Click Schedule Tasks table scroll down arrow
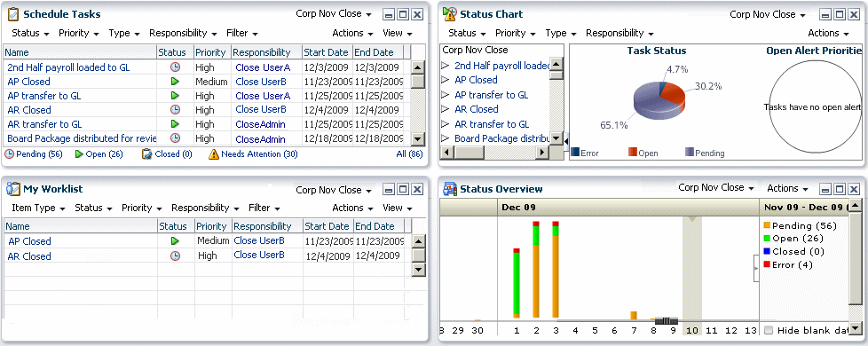868x346 pixels. tap(418, 139)
